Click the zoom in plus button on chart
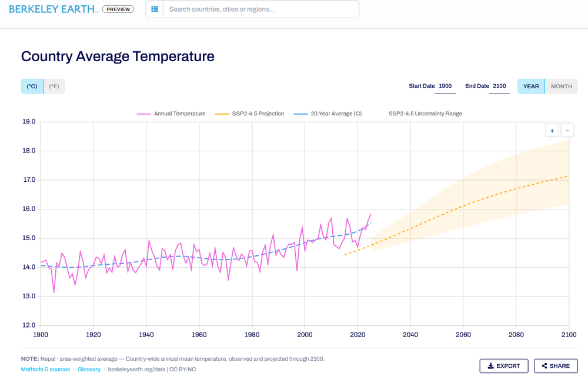 pos(552,131)
